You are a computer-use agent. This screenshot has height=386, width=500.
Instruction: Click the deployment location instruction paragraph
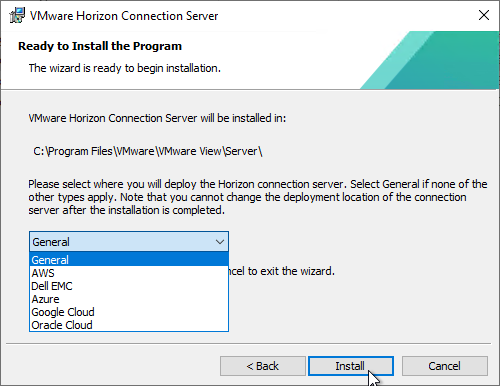pos(258,197)
